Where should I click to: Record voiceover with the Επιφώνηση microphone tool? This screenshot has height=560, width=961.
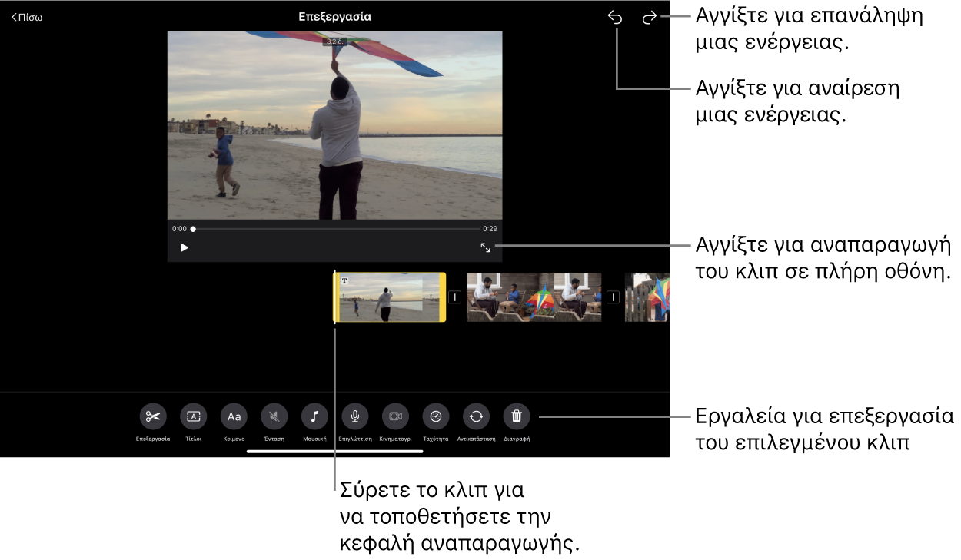[355, 416]
